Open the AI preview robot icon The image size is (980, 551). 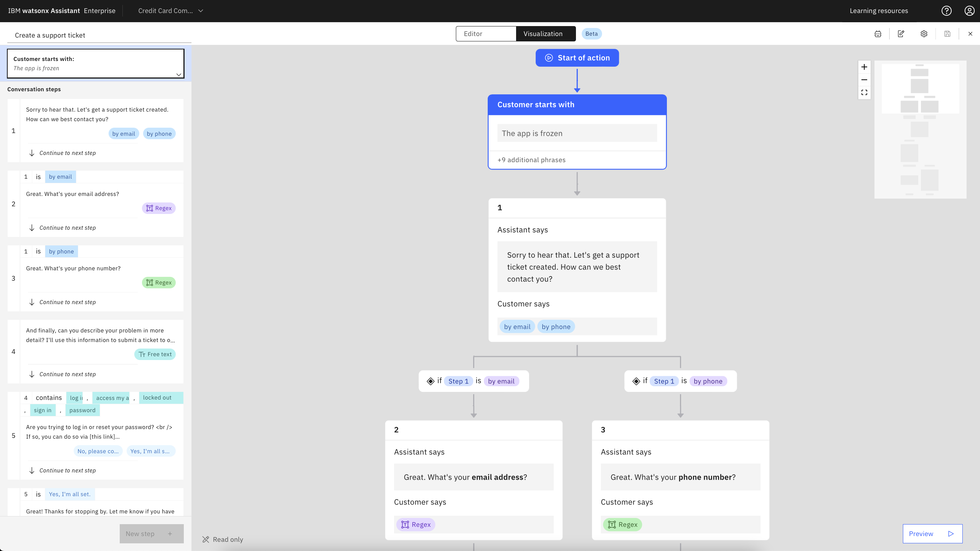pos(878,34)
